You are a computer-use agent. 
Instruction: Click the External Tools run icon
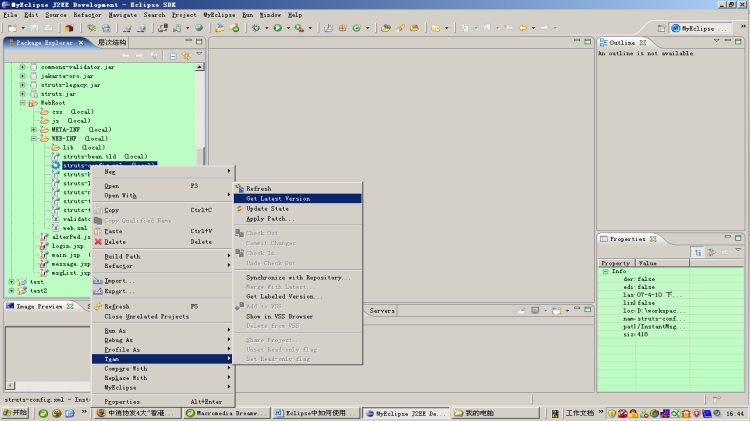299,28
